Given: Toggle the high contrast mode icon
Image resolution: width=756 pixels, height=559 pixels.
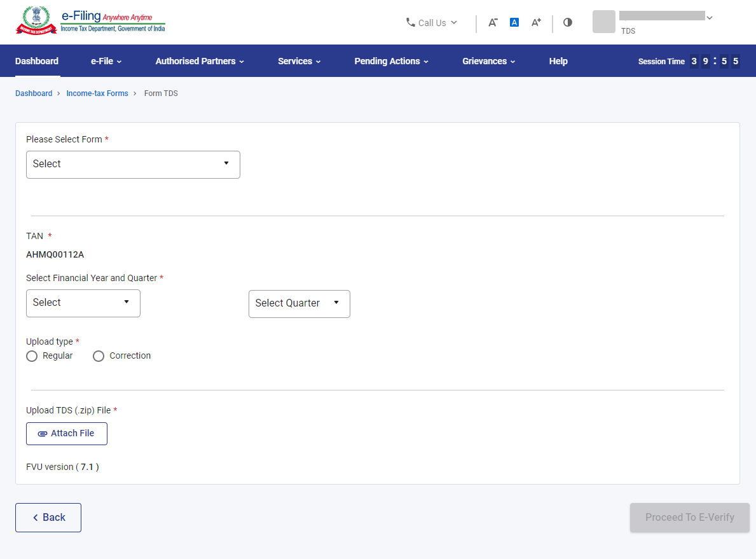Looking at the screenshot, I should (568, 22).
